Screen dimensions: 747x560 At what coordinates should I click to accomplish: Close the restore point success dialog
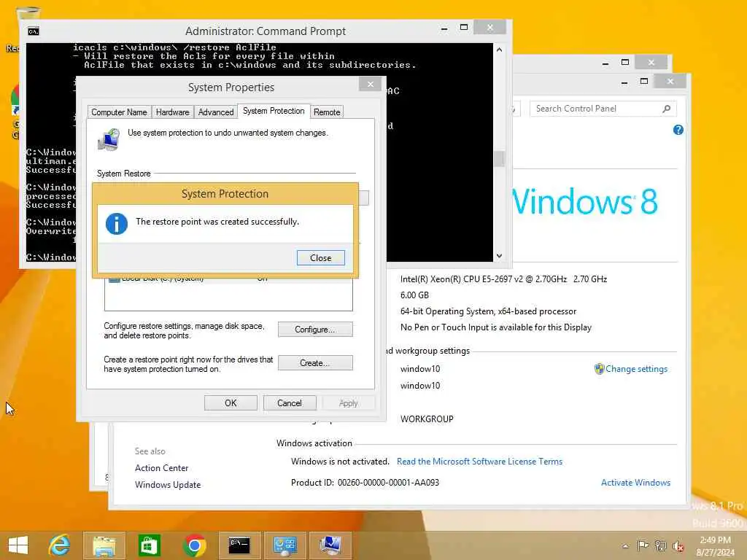coord(321,257)
